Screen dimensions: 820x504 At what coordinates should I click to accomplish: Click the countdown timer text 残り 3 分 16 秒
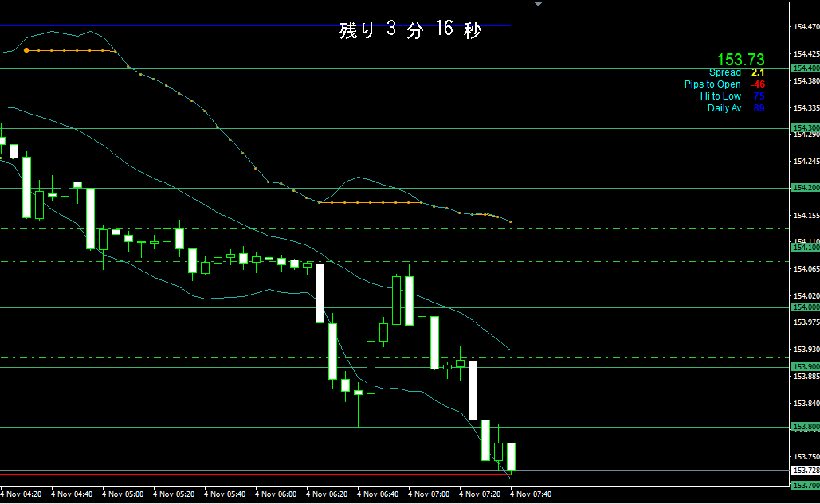(410, 30)
